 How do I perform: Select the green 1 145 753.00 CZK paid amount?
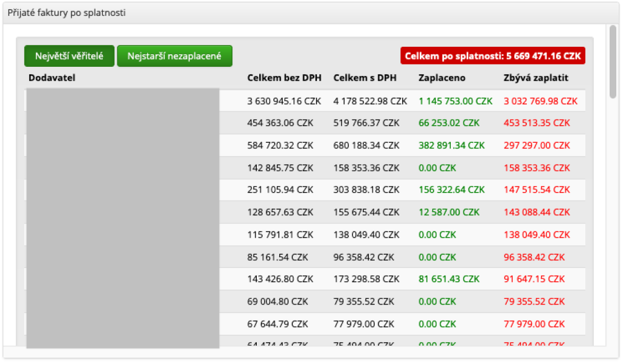coord(455,101)
